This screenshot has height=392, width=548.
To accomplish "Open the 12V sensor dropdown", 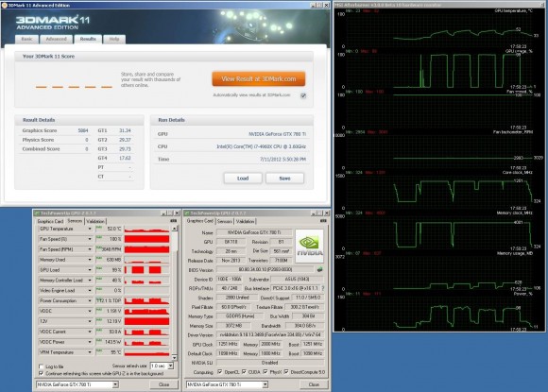I will 90,321.
